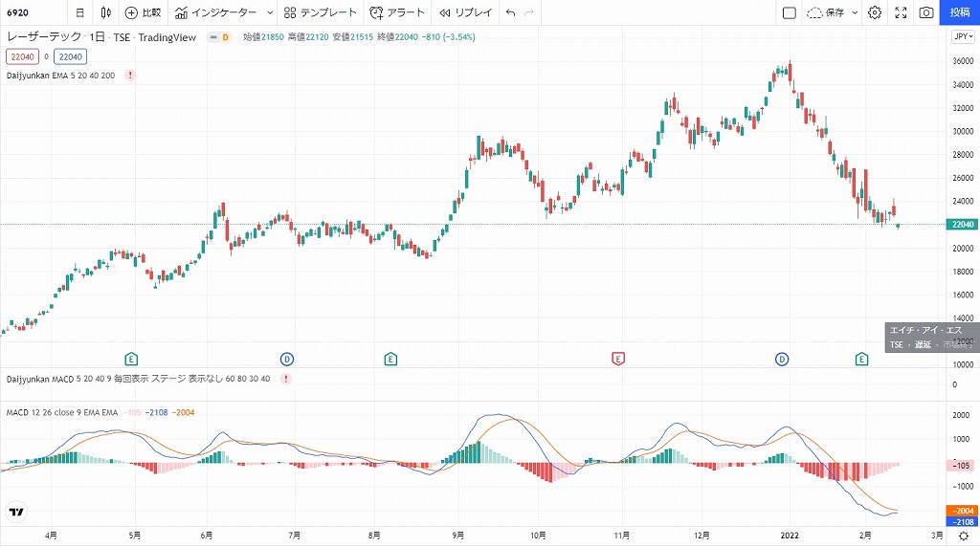Open the candlestick chart style selector
Image resolution: width=980 pixels, height=547 pixels.
[105, 12]
